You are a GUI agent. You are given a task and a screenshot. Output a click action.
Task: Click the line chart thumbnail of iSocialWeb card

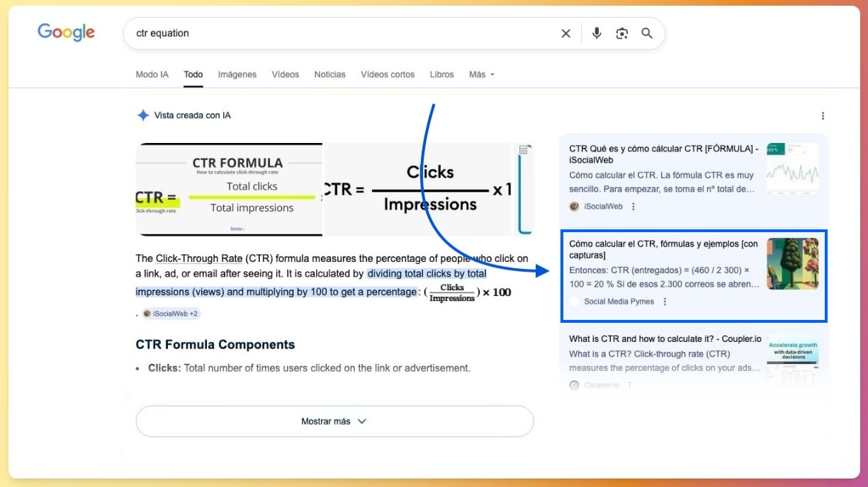(792, 168)
